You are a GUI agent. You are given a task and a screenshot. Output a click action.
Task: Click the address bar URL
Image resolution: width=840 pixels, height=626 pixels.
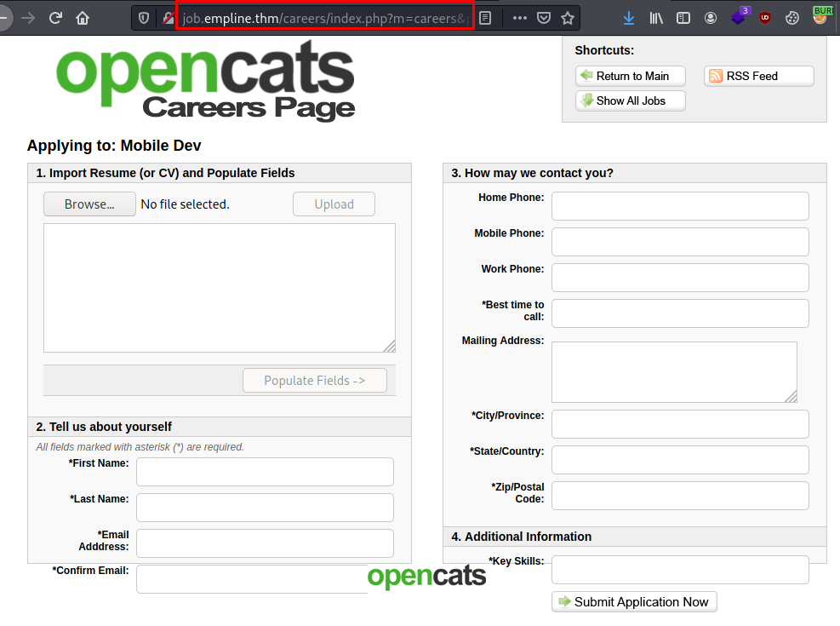coord(324,18)
